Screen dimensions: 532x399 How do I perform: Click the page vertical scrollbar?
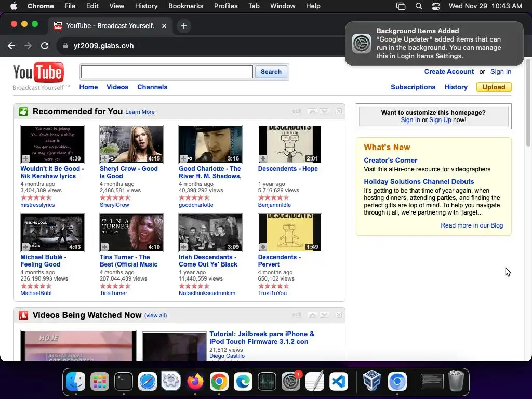click(x=528, y=103)
